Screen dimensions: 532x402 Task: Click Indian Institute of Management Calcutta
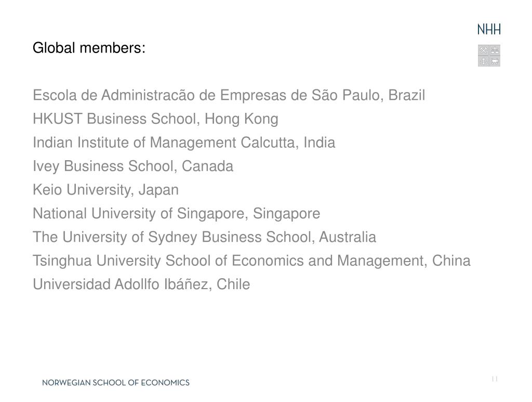pos(184,142)
